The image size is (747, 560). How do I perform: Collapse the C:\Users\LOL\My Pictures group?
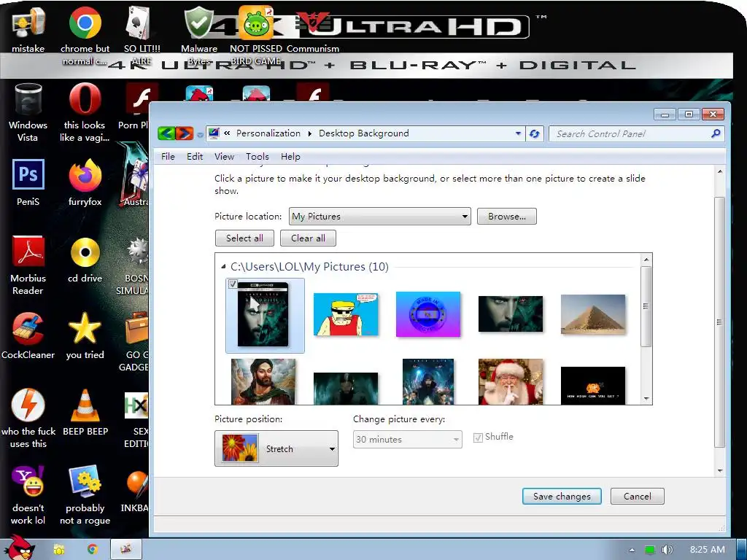(223, 267)
